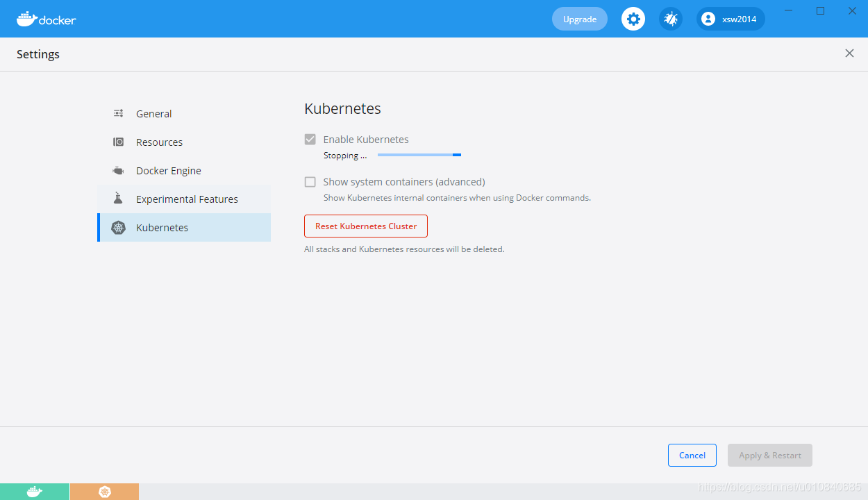This screenshot has width=868, height=500.
Task: Click the Experimental Features flask icon
Action: (119, 199)
